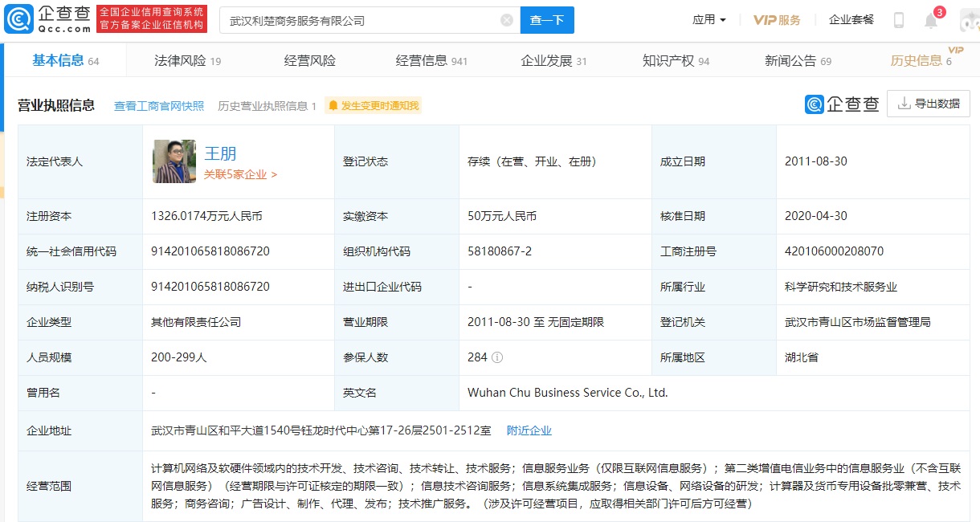
Task: Click the info icon next to 284
Action: (x=498, y=357)
